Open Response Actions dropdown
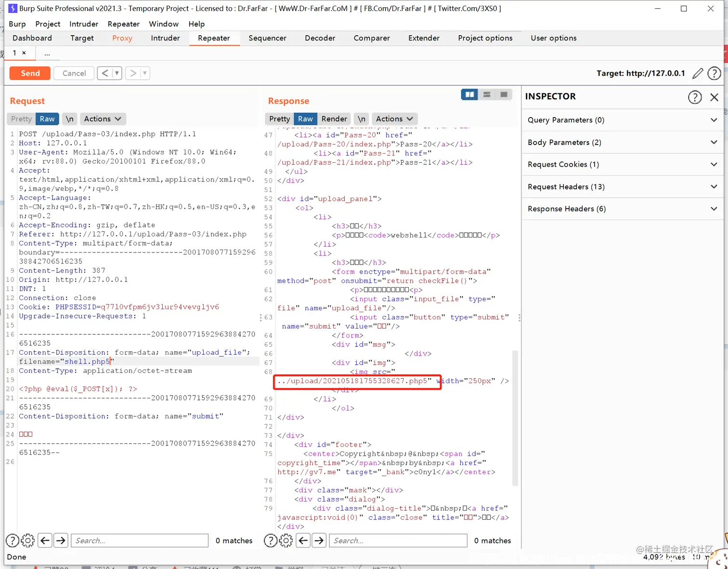The height and width of the screenshot is (569, 728). (x=394, y=119)
